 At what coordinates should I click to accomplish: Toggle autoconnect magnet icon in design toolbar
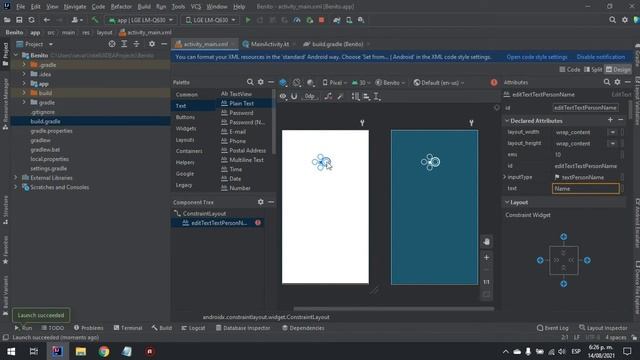click(x=294, y=97)
